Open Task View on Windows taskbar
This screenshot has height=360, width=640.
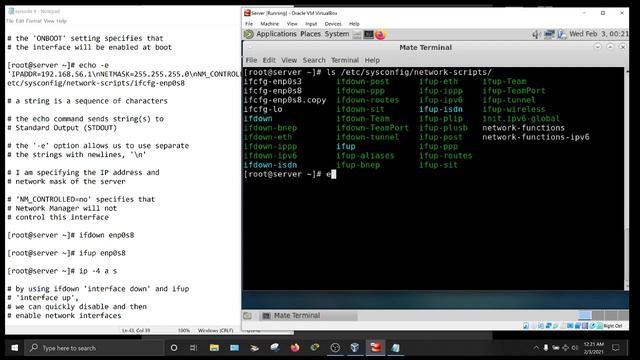193,348
